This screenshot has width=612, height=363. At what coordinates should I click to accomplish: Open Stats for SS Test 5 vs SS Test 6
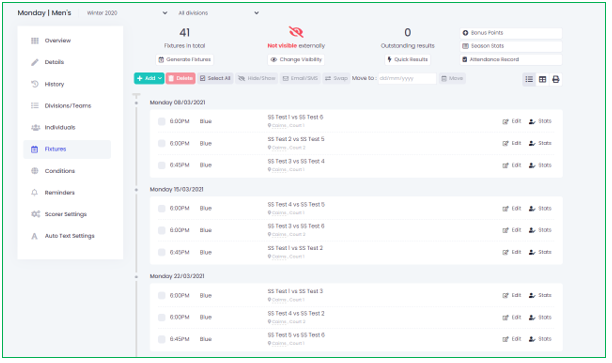click(540, 339)
